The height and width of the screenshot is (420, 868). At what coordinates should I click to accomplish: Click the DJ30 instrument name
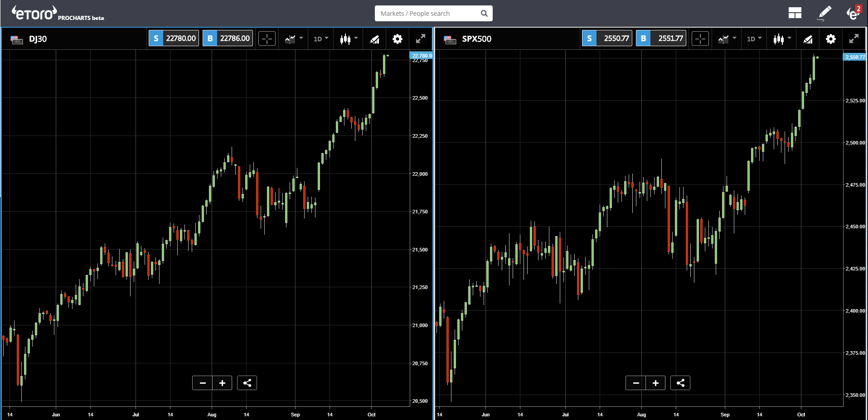[x=38, y=39]
